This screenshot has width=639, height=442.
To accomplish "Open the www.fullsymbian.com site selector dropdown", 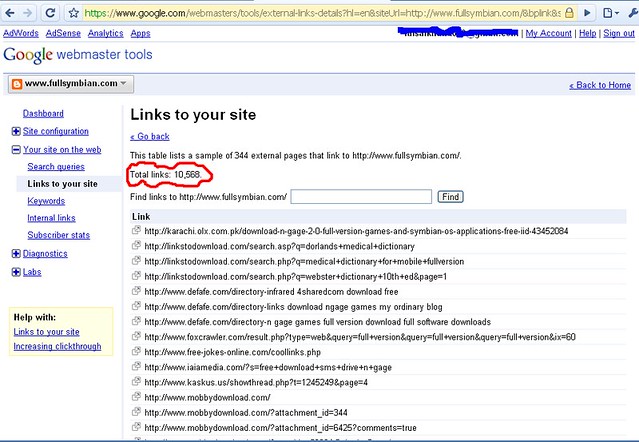I will 71,84.
